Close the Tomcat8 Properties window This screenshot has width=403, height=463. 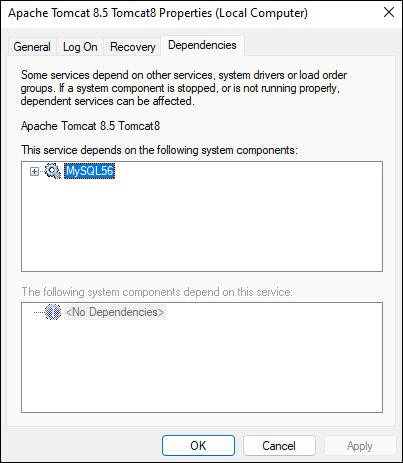coord(389,13)
